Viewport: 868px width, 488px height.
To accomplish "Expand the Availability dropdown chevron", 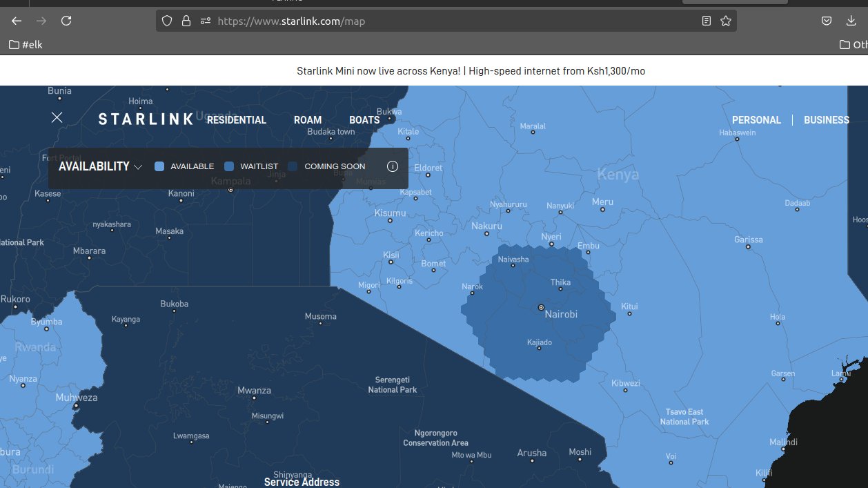I will coord(138,167).
